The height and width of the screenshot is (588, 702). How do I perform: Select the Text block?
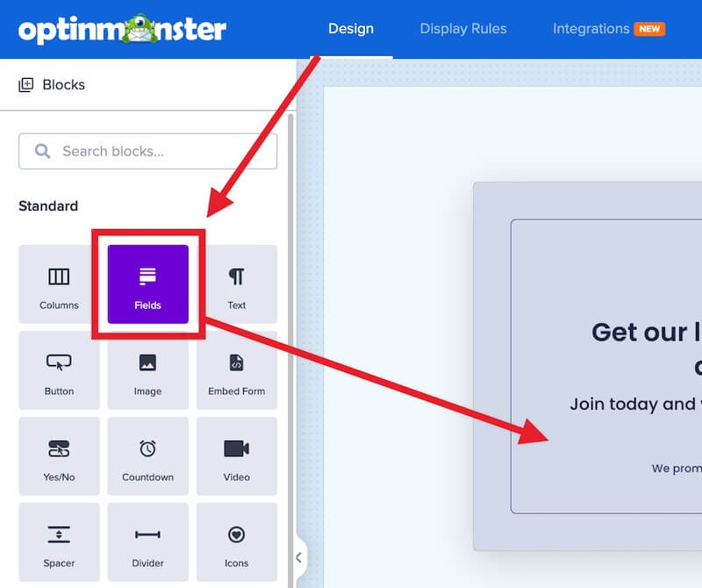point(237,283)
